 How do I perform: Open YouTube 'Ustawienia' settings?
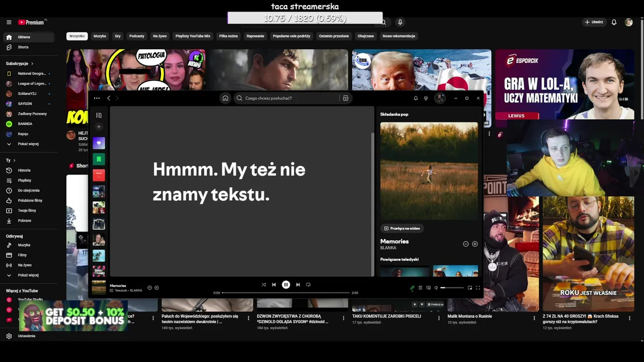[x=29, y=336]
